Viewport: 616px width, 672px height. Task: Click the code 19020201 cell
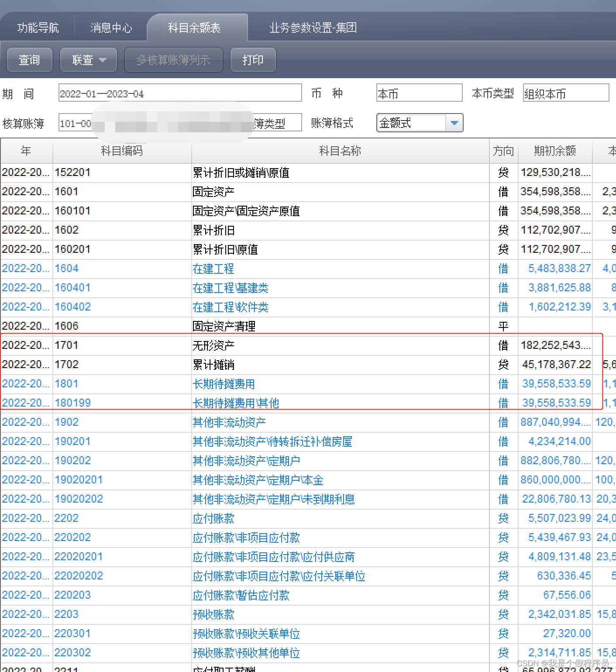122,480
